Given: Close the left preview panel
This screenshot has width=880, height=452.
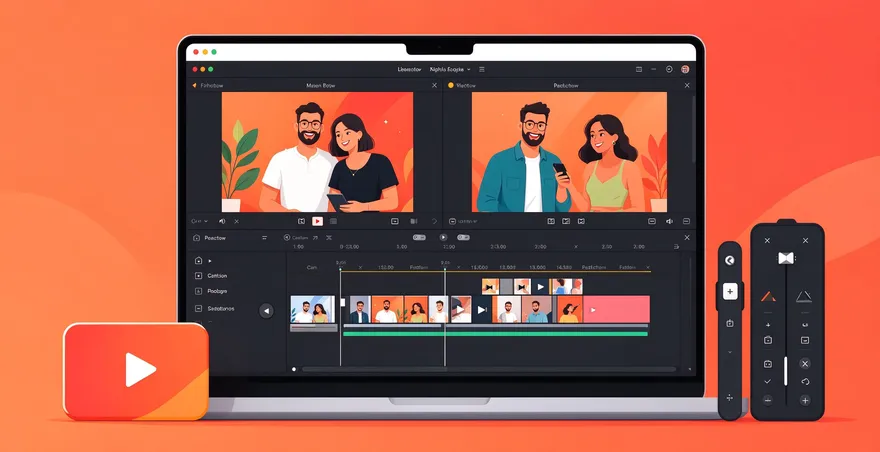Looking at the screenshot, I should click(434, 85).
